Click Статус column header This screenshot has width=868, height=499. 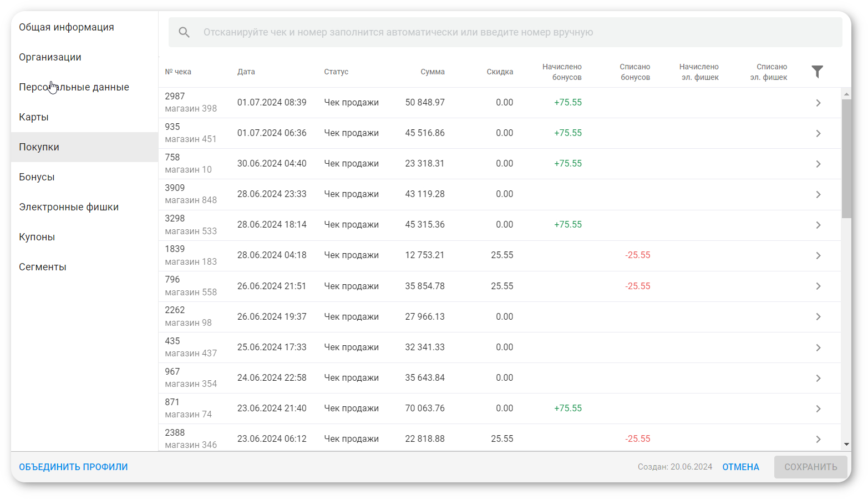pos(336,72)
